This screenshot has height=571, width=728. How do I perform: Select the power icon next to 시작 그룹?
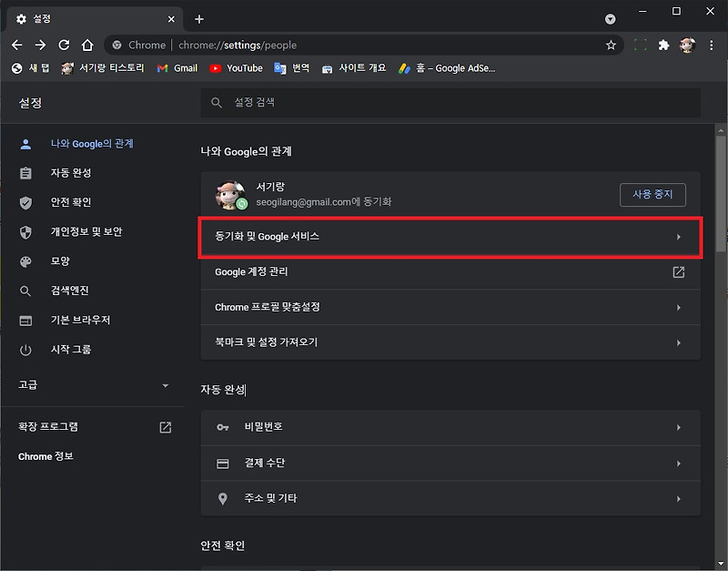point(25,350)
